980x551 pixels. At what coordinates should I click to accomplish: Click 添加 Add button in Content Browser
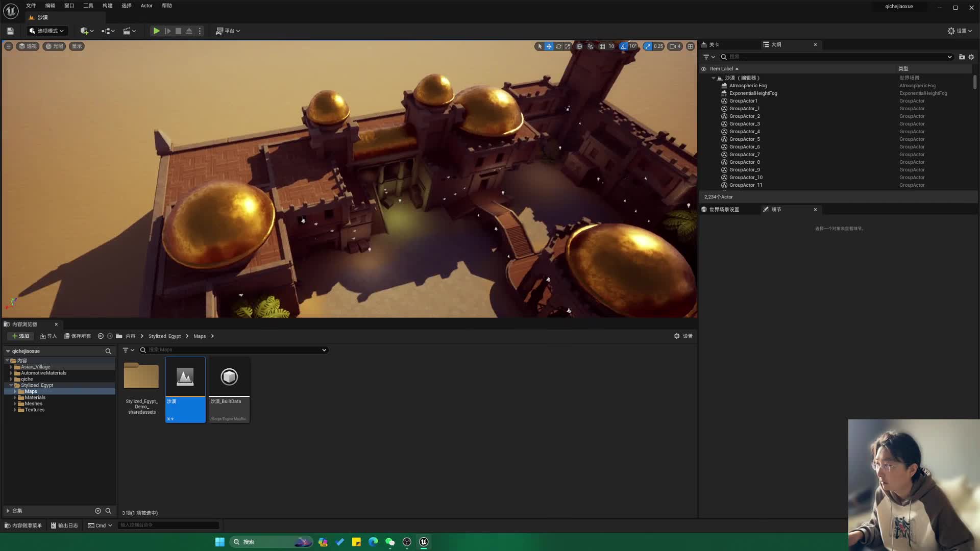pos(20,336)
